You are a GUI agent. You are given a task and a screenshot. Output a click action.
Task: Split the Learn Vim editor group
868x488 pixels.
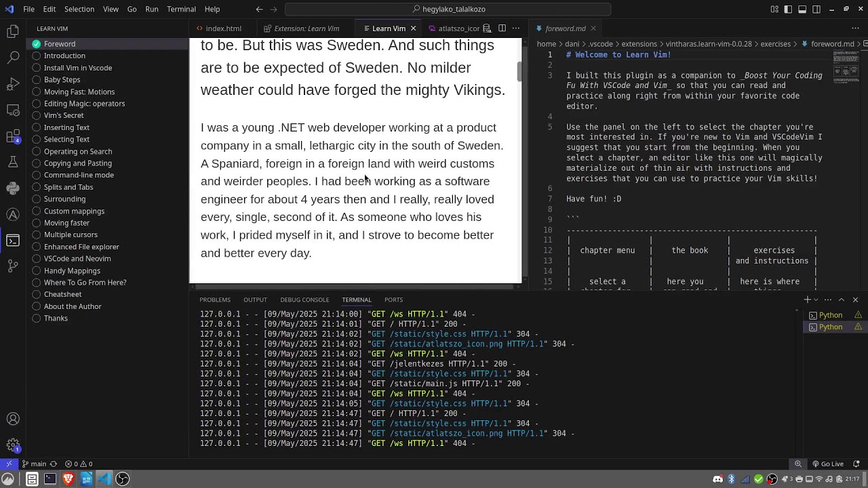click(502, 28)
